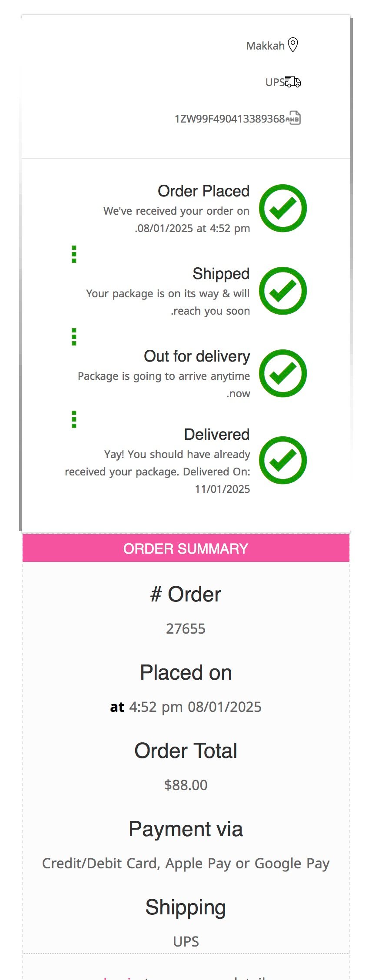
Task: Click the green dotted connector below Shipped
Action: point(74,337)
